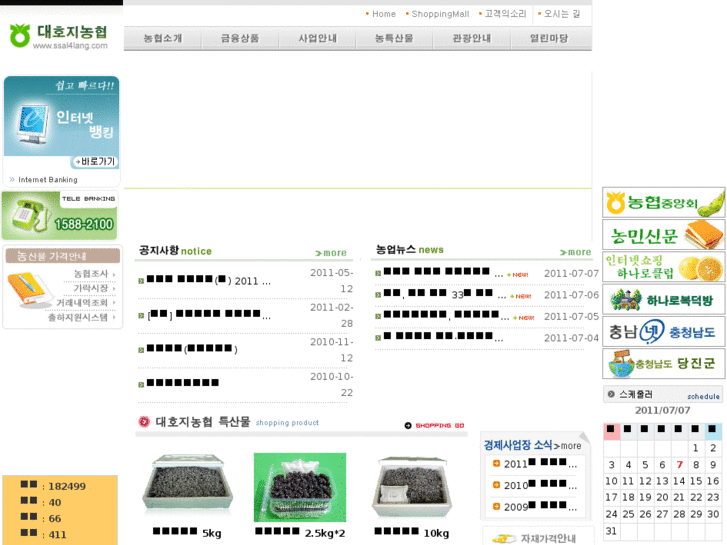Open the 2009 경제사업장 소식 entry

click(x=541, y=507)
